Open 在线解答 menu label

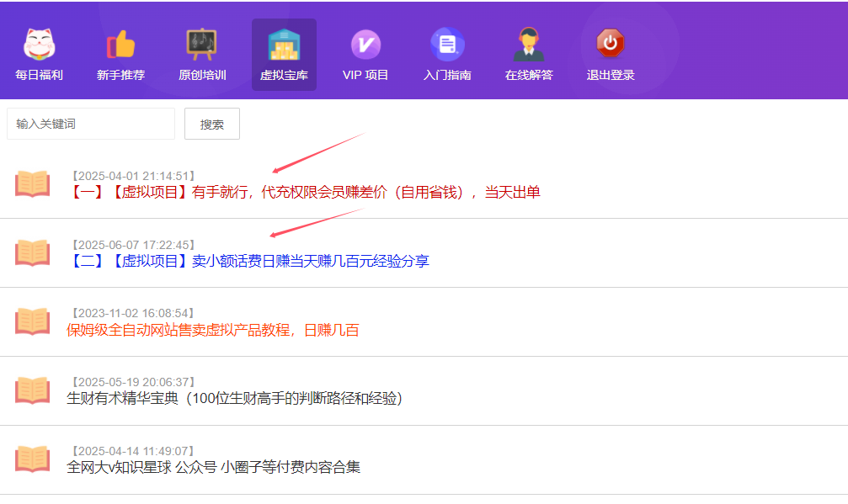click(529, 75)
